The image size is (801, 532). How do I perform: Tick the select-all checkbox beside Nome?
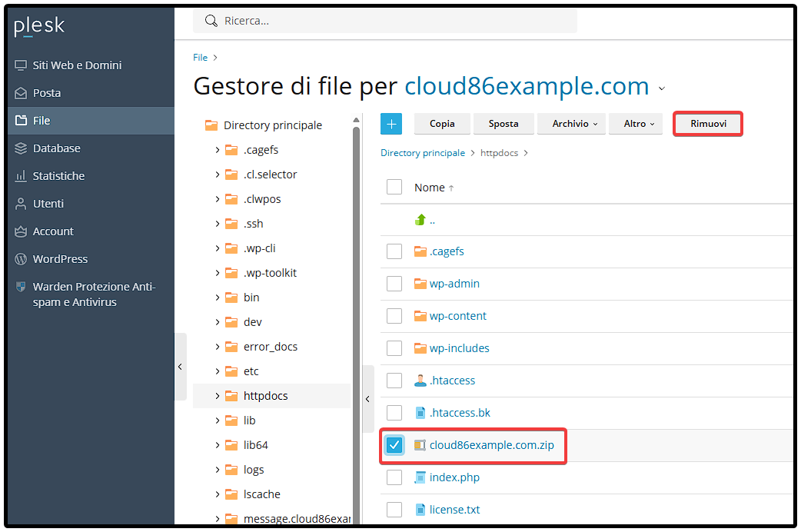[394, 187]
